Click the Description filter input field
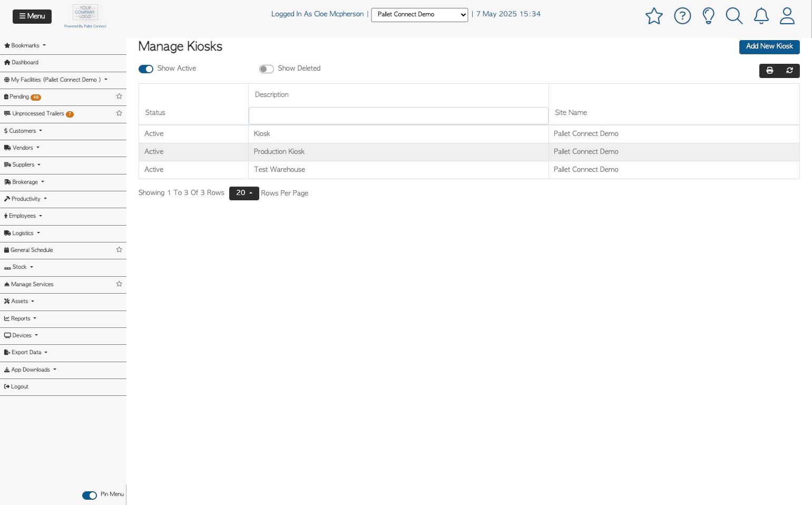The image size is (812, 505). tap(398, 115)
